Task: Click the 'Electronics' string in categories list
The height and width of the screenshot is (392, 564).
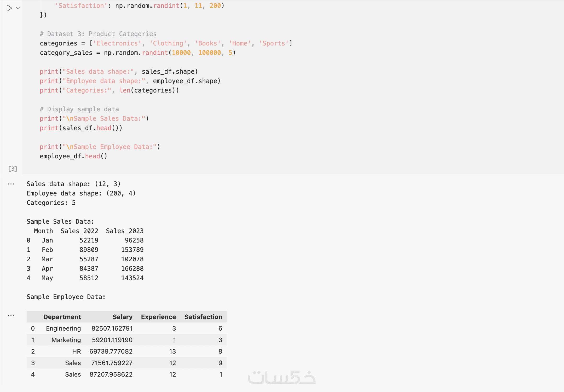Action: coord(117,43)
